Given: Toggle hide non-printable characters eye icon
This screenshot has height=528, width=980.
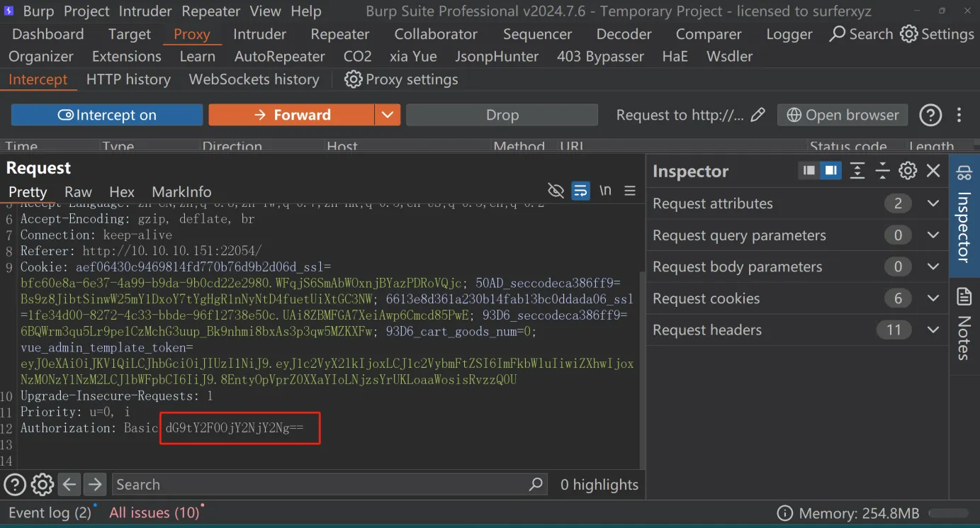Looking at the screenshot, I should coord(556,191).
